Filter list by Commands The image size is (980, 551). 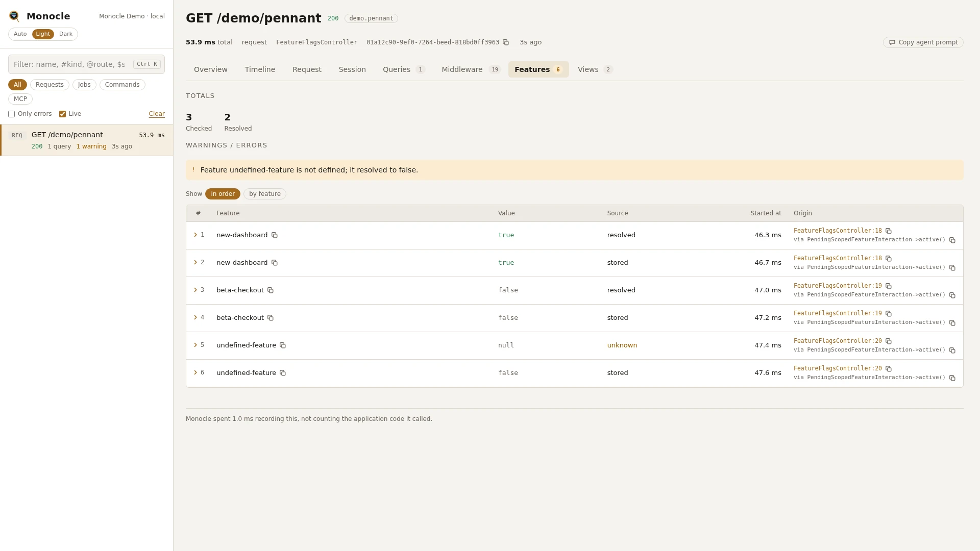pyautogui.click(x=122, y=85)
